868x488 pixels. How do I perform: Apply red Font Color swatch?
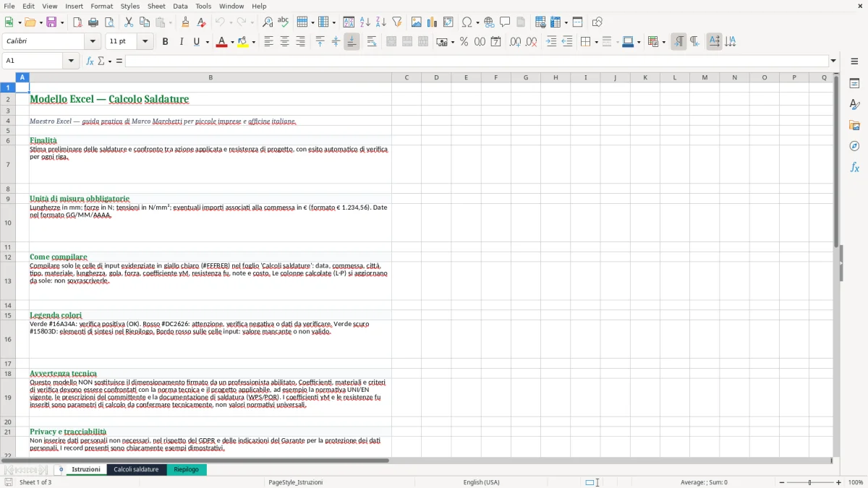(221, 42)
